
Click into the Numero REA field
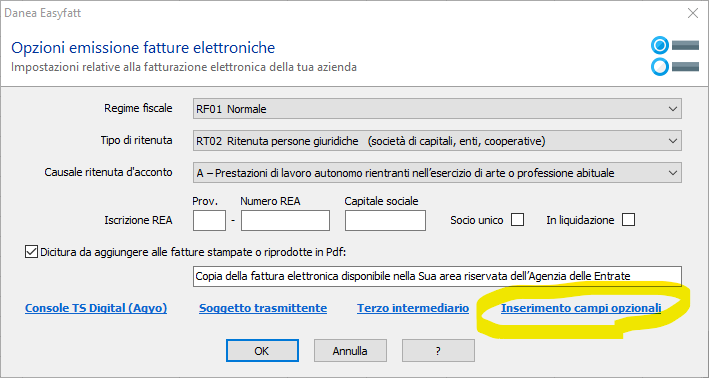[285, 221]
